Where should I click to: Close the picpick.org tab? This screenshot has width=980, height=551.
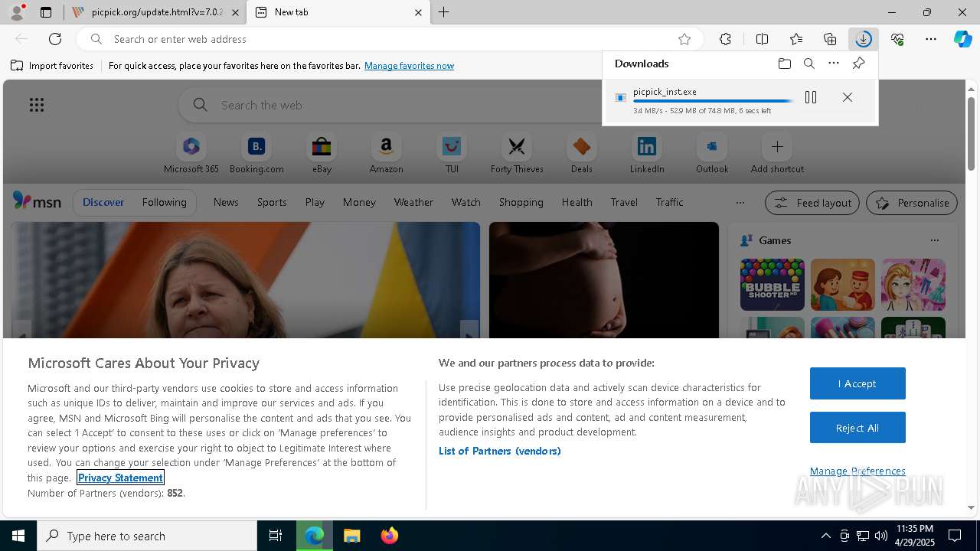tap(236, 12)
